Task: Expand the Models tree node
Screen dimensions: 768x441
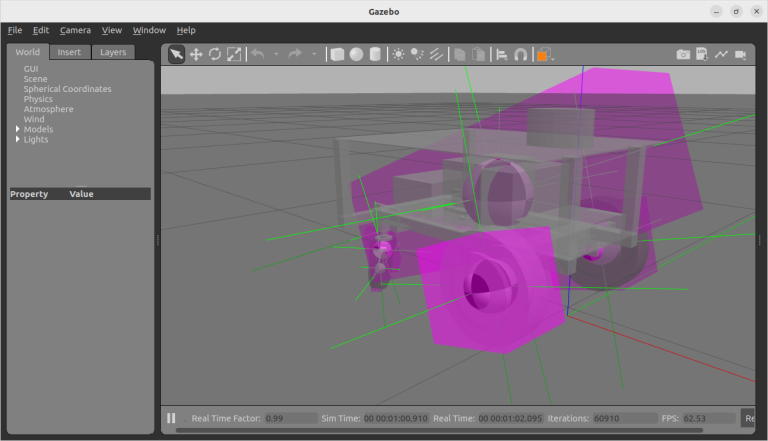Action: pyautogui.click(x=17, y=129)
